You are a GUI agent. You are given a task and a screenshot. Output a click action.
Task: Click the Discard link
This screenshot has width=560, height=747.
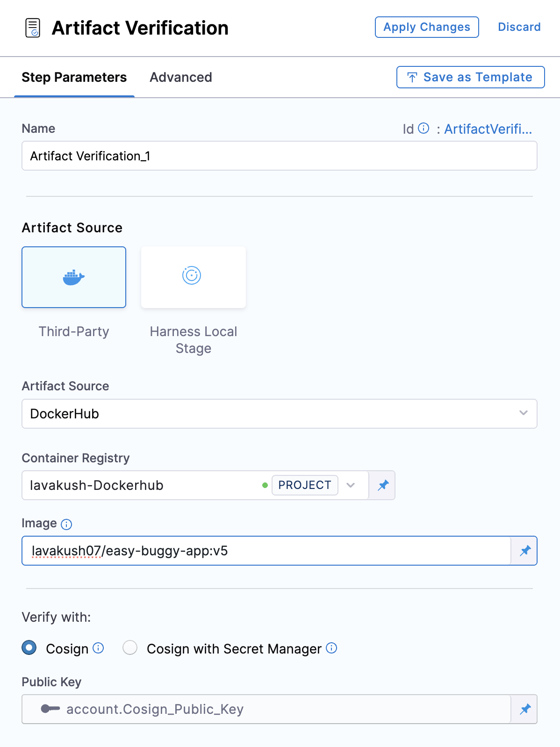519,27
